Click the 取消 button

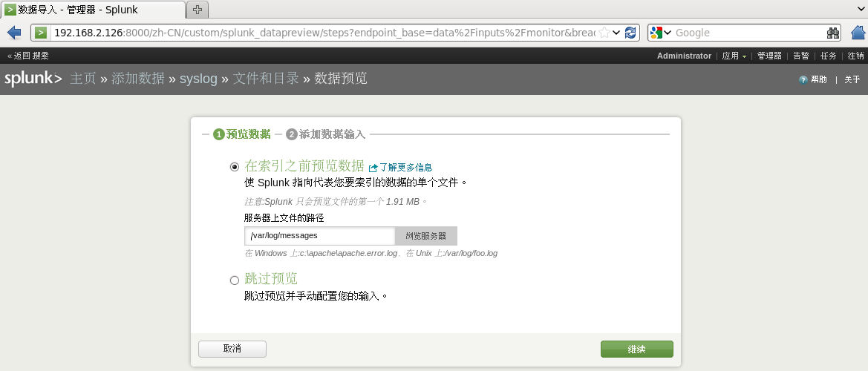tap(232, 349)
